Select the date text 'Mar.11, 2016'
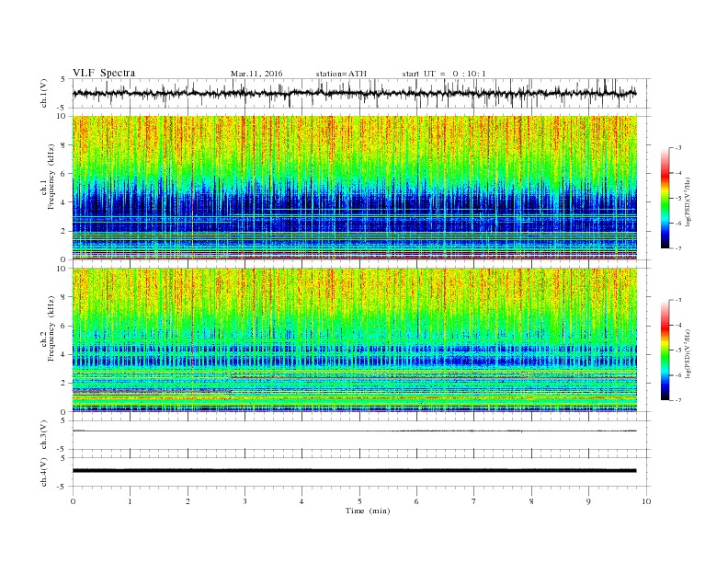Viewport: 728px width, 563px height. pos(256,74)
